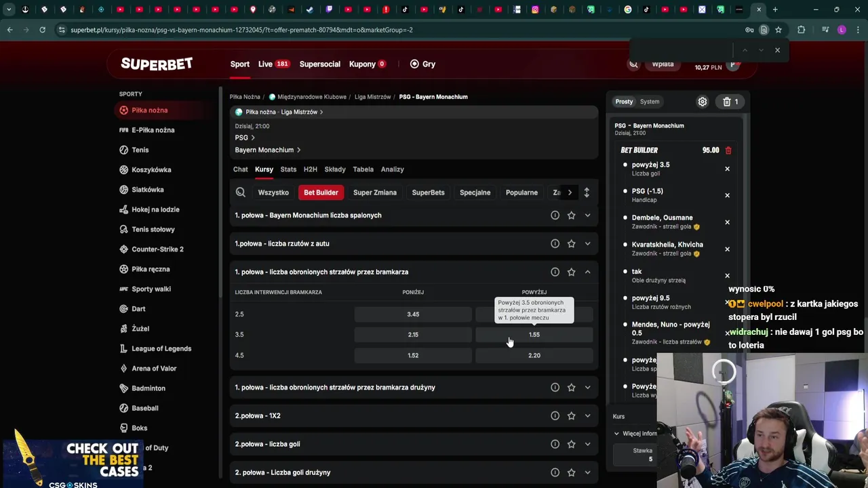
Task: Bookmark page with browser star icon
Action: (x=778, y=30)
